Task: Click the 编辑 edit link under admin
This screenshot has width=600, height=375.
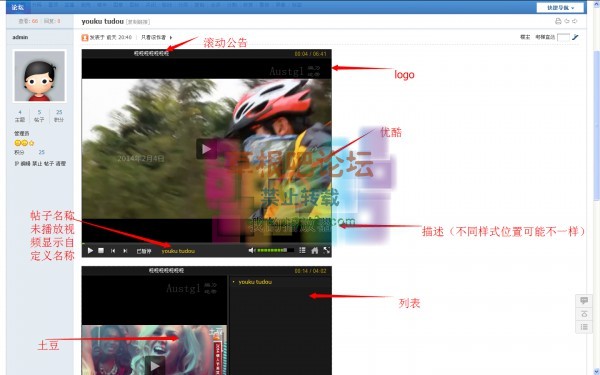Action: (x=26, y=164)
